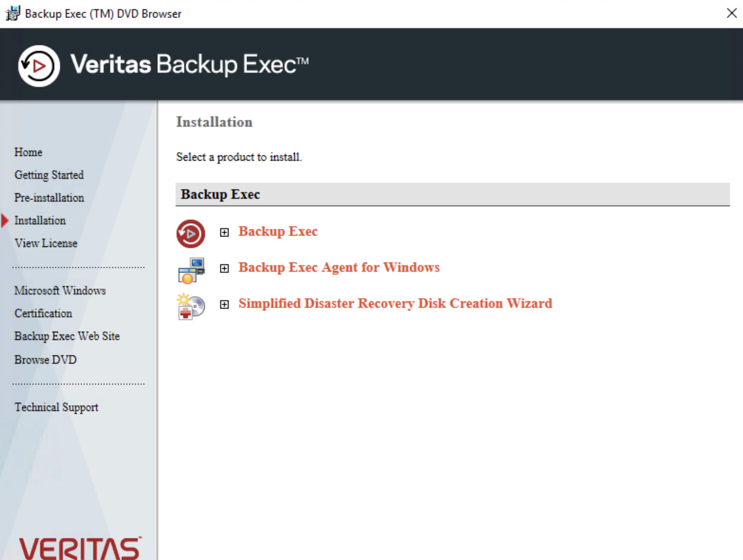Select Installation in the sidebar
The width and height of the screenshot is (743, 560).
pyautogui.click(x=40, y=221)
